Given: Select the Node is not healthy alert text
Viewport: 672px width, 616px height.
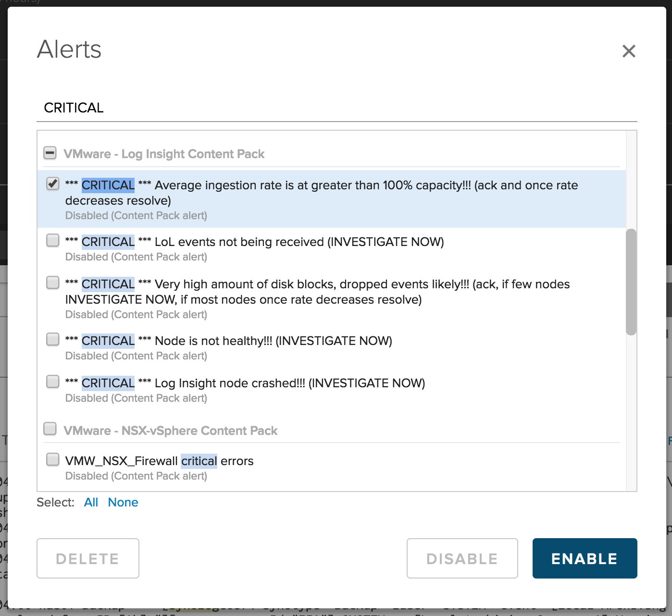Looking at the screenshot, I should 273,341.
